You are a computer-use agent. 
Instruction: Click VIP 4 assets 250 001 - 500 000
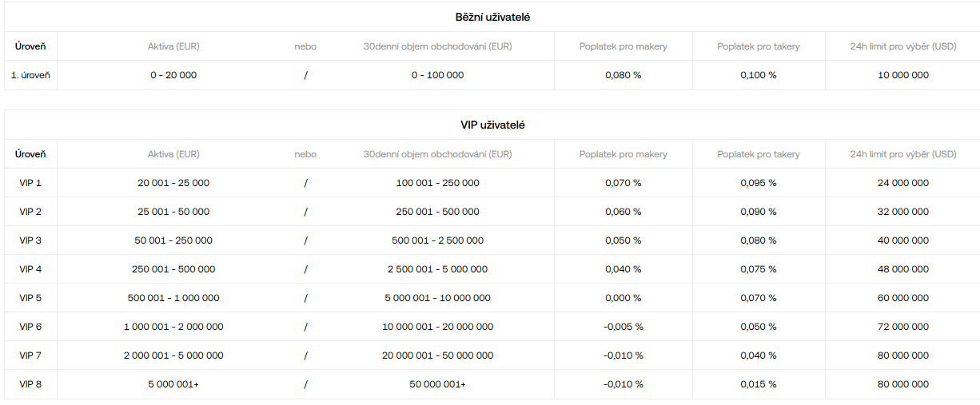click(x=173, y=269)
